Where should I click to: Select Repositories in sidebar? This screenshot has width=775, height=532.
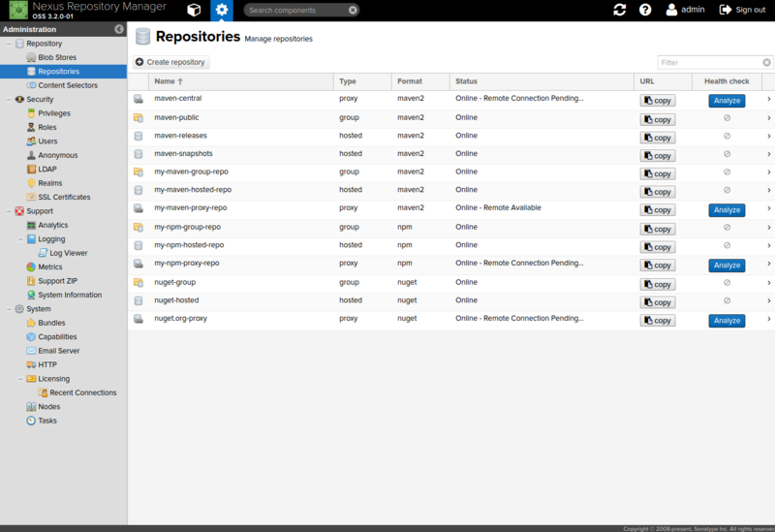point(63,71)
